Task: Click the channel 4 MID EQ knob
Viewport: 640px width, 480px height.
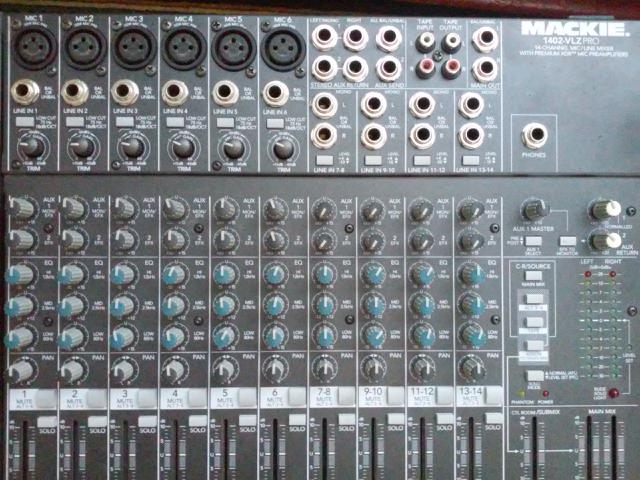Action: pos(173,305)
